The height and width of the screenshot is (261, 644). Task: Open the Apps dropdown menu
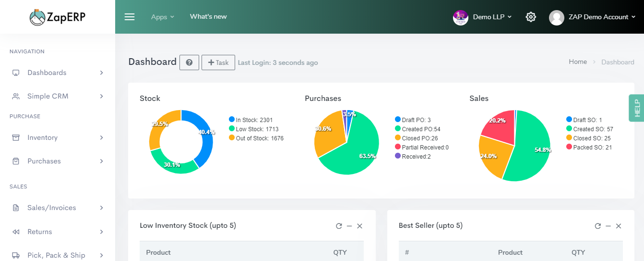tap(163, 17)
